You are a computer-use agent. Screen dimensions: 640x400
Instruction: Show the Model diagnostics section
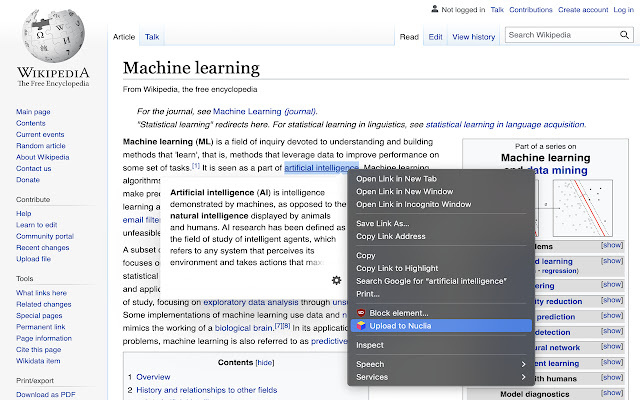point(612,393)
